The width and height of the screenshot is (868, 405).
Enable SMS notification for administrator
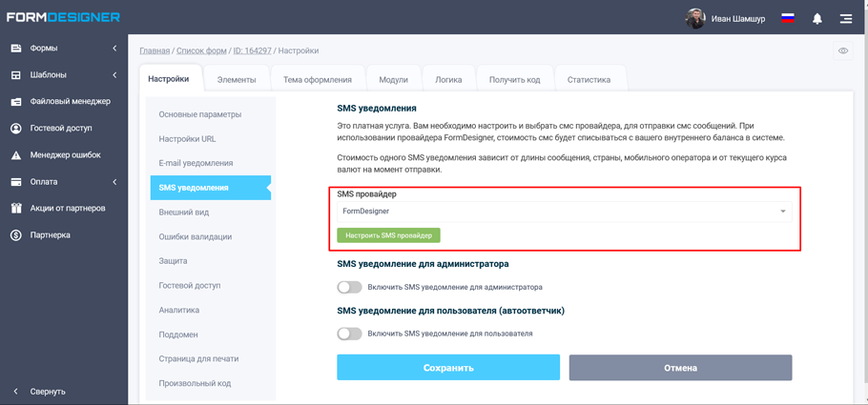[349, 287]
